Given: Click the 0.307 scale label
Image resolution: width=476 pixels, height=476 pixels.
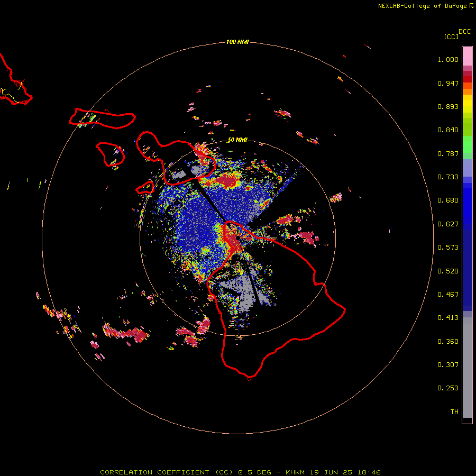Looking at the screenshot, I should (448, 365).
